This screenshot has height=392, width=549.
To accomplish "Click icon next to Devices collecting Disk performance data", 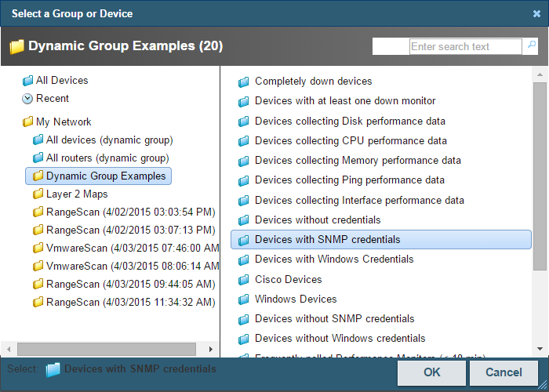I will (243, 122).
